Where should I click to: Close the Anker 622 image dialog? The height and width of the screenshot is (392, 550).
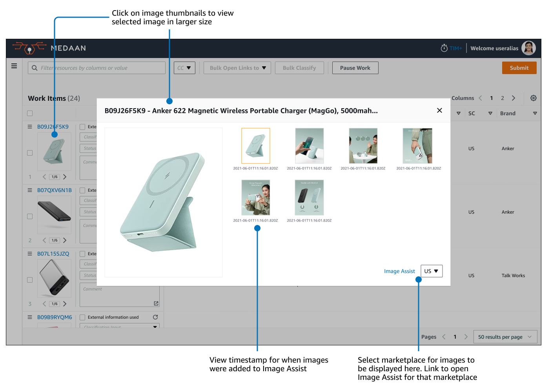(439, 111)
